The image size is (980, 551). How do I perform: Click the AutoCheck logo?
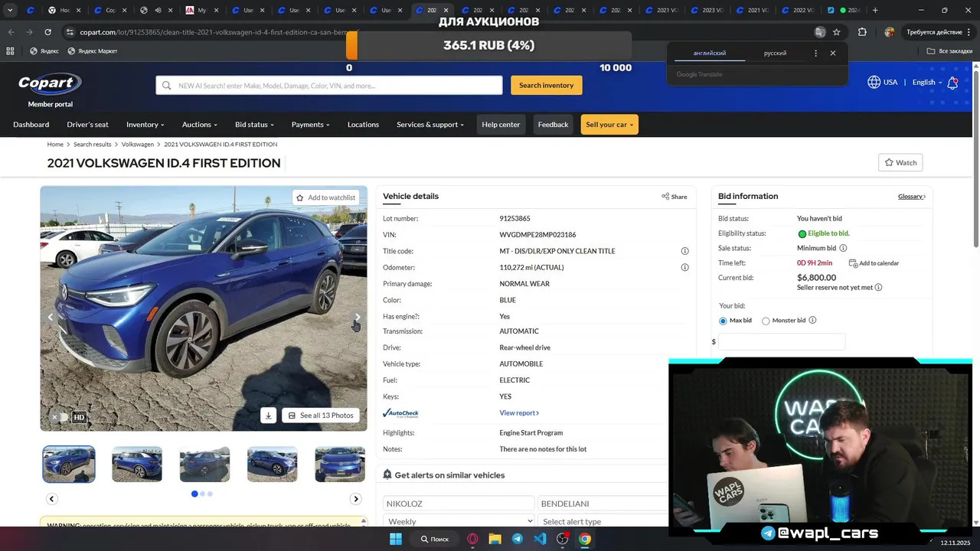click(400, 413)
